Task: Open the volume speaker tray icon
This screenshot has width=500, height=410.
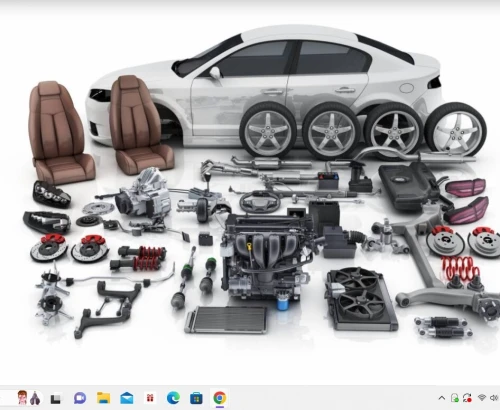Action: click(494, 398)
